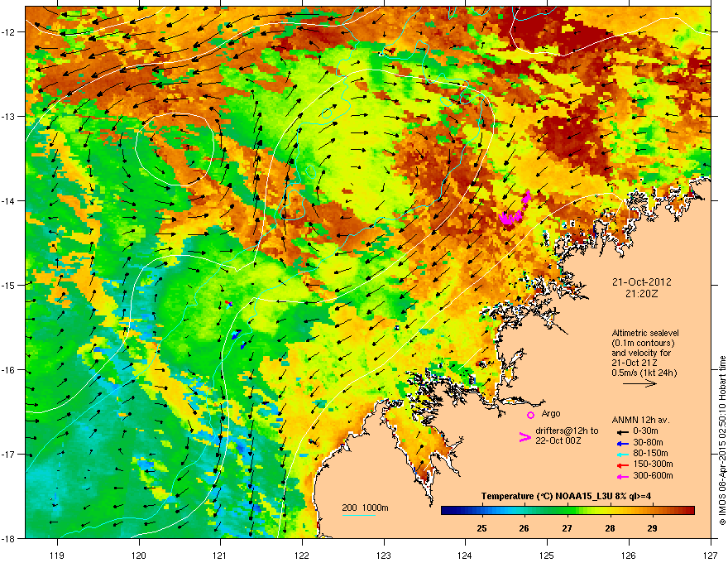Click the latitude axis label -14

(x=9, y=200)
